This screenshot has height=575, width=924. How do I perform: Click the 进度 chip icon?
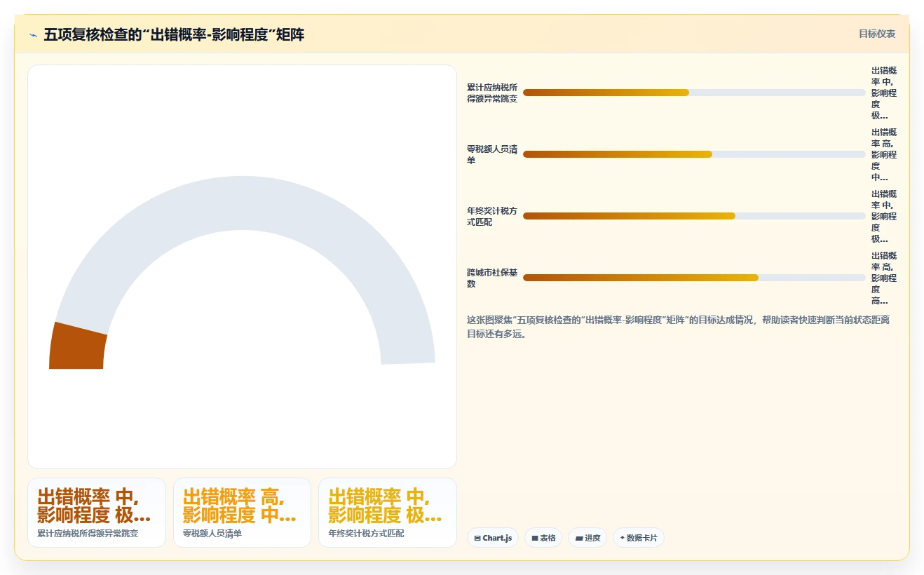click(x=579, y=538)
